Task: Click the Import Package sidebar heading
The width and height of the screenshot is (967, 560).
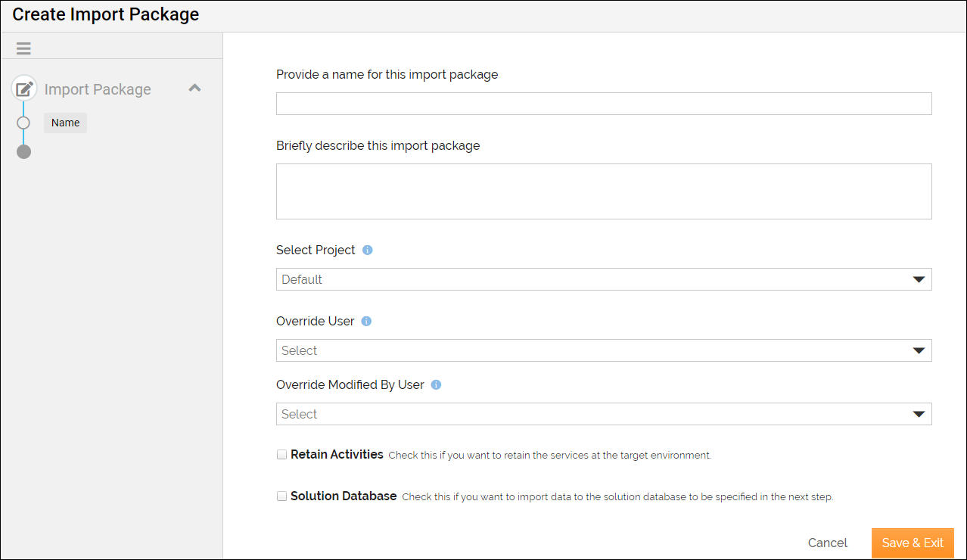Action: pos(98,89)
